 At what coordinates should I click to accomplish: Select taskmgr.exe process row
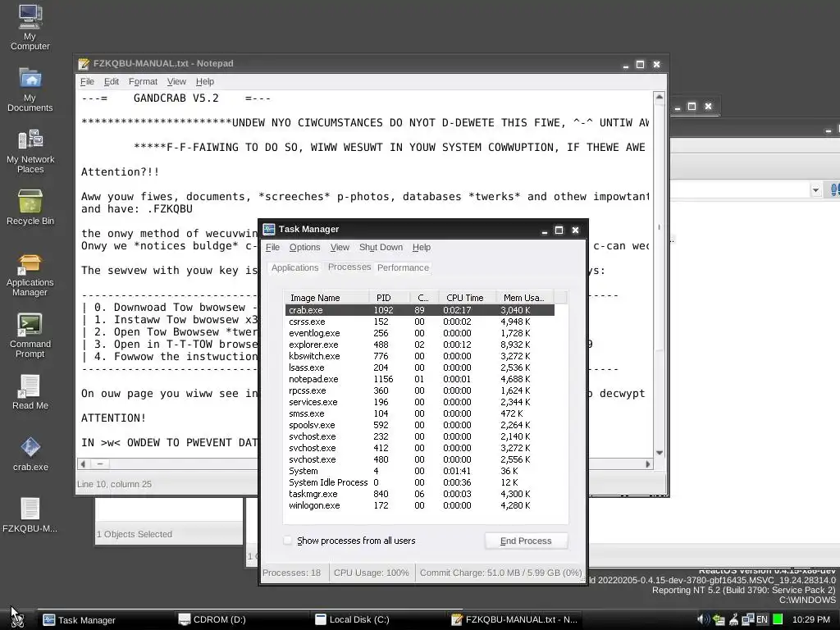point(420,494)
